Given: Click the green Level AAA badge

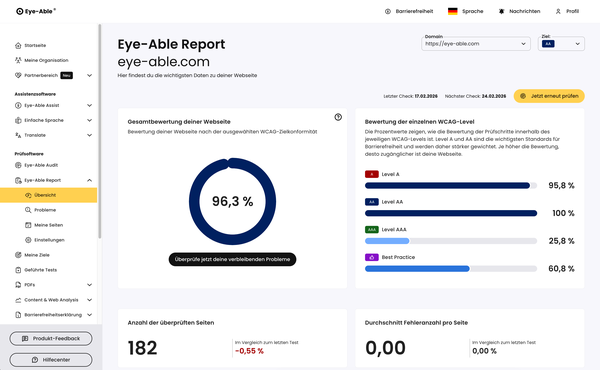Looking at the screenshot, I should 372,230.
